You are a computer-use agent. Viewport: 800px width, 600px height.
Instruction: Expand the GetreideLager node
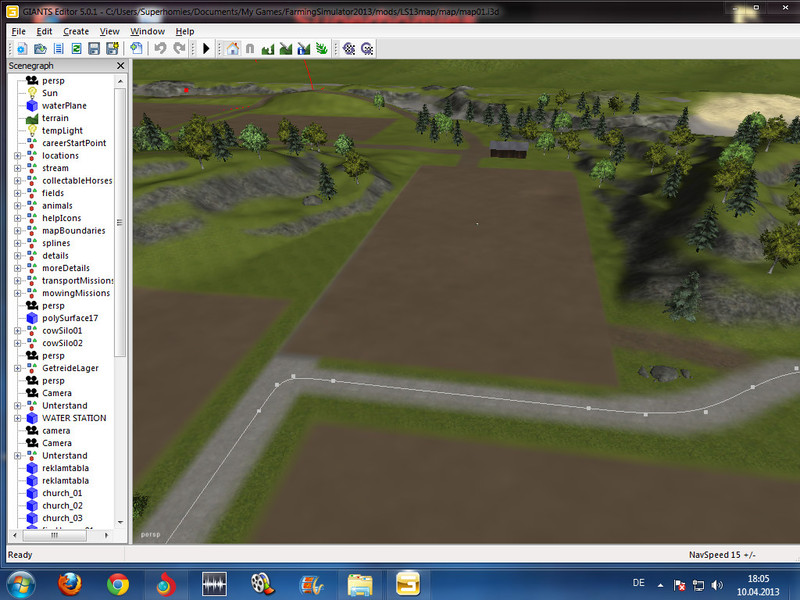point(17,368)
